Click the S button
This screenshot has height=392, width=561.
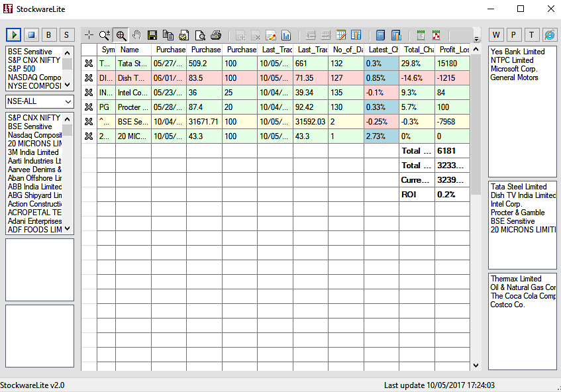point(66,34)
